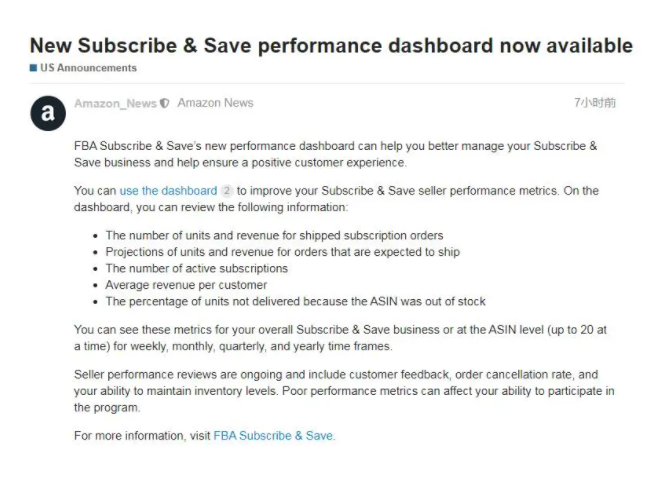
Task: Click the Amazon_News avatar icon
Action: coord(48,113)
